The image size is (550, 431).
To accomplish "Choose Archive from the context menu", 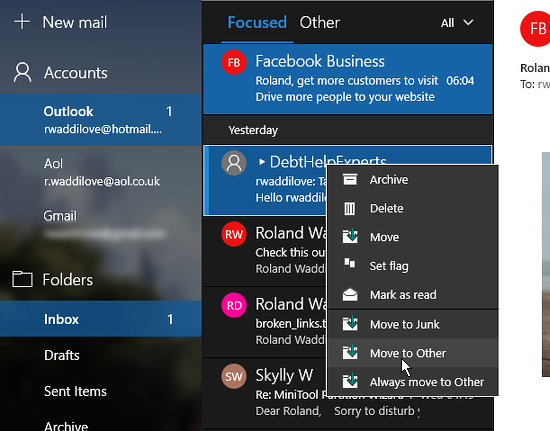I will coord(413,180).
